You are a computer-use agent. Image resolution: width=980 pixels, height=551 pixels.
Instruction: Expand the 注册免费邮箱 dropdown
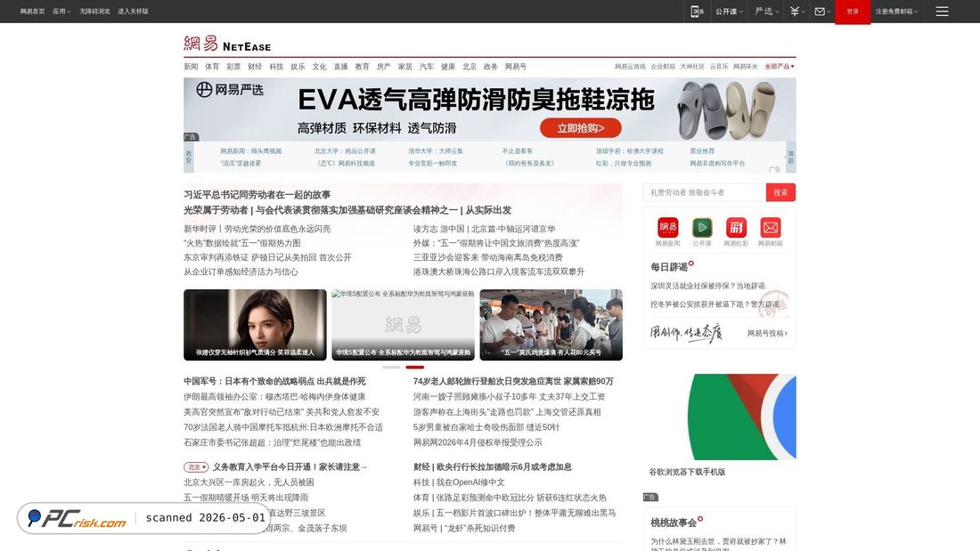coord(896,12)
